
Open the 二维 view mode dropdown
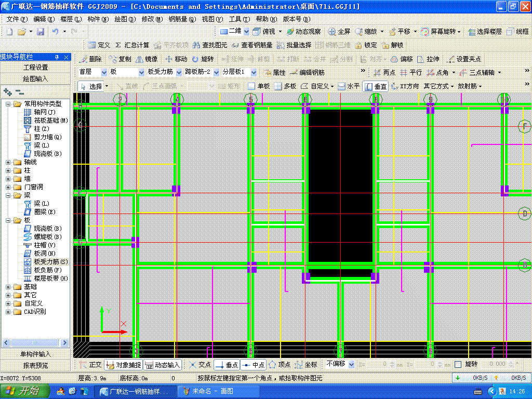tap(246, 32)
